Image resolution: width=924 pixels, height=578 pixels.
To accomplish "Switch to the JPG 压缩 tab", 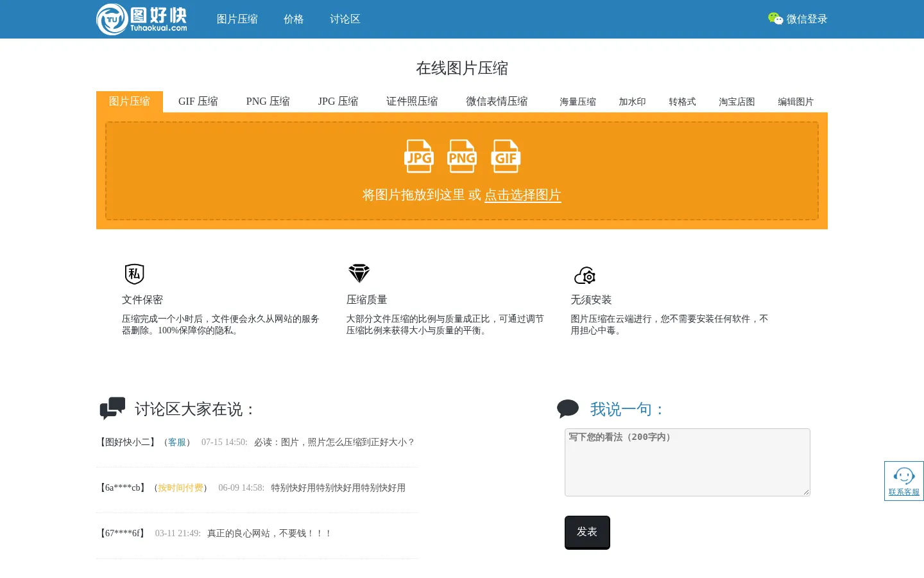I will tap(338, 101).
